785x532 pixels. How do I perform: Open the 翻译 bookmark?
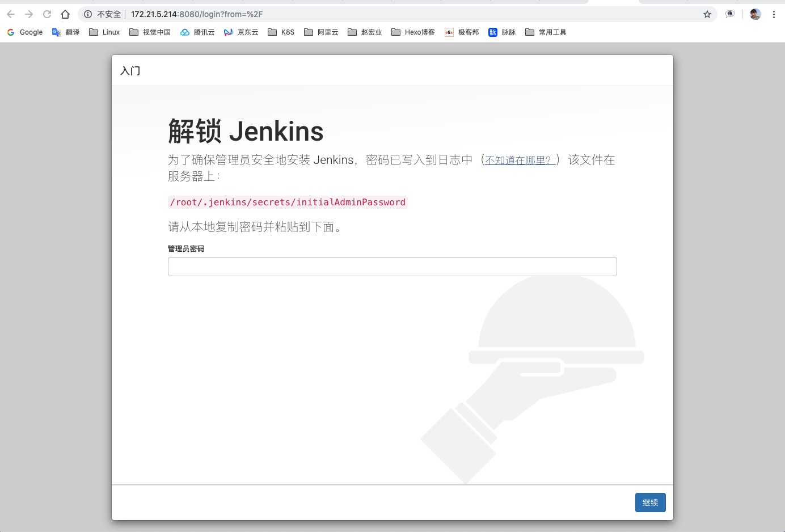click(66, 32)
